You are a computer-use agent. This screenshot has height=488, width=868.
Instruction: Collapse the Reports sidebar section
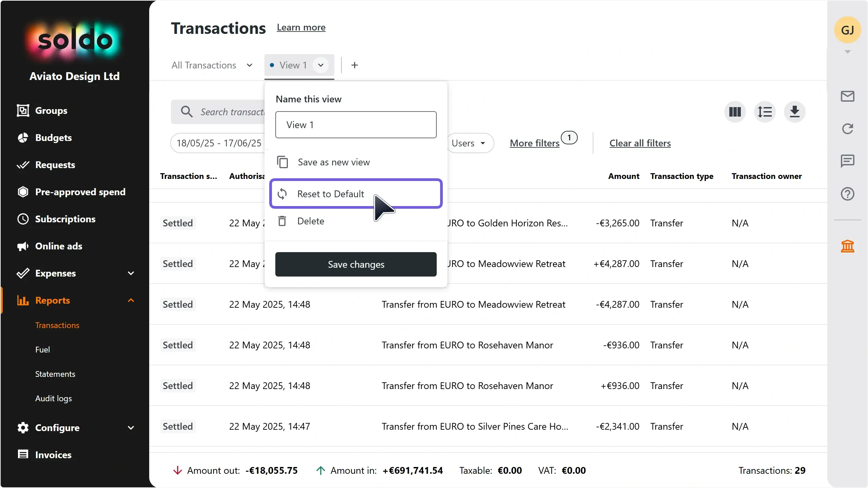tap(131, 300)
